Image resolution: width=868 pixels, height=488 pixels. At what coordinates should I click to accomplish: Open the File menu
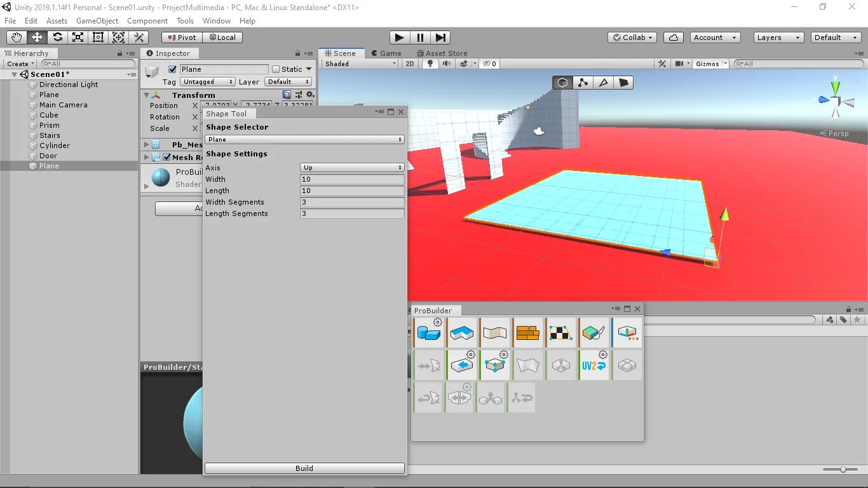tap(10, 21)
